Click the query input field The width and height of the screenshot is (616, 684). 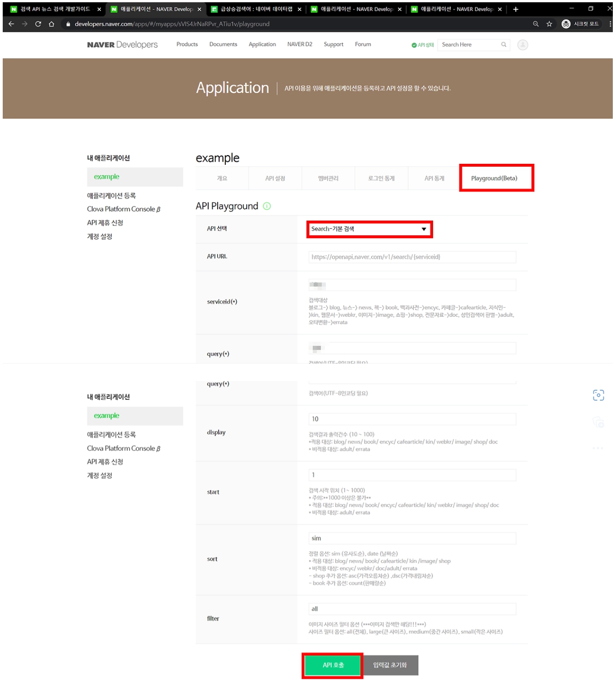coord(412,348)
